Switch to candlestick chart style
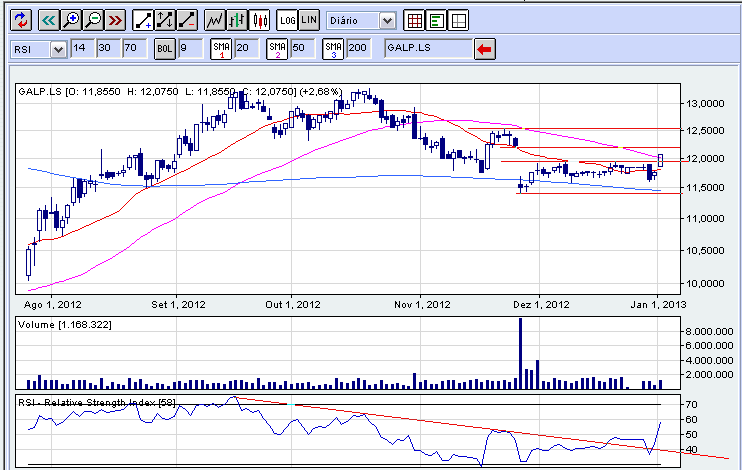The width and height of the screenshot is (742, 470). point(259,20)
